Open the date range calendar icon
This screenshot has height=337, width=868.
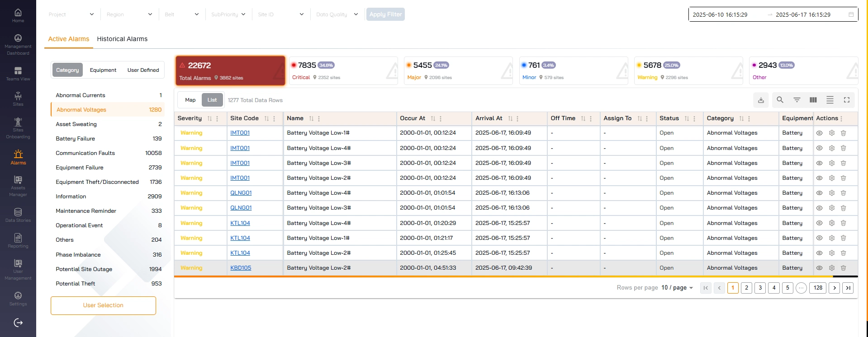(851, 14)
